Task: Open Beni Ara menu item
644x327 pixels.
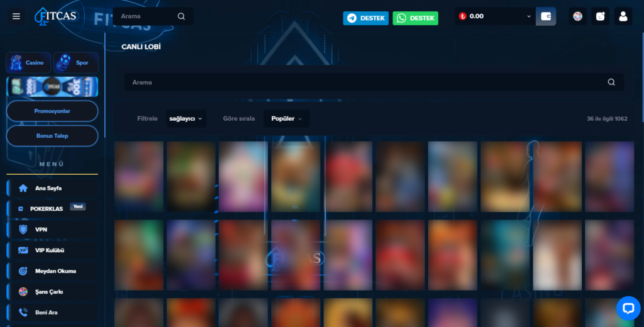Action: point(52,312)
